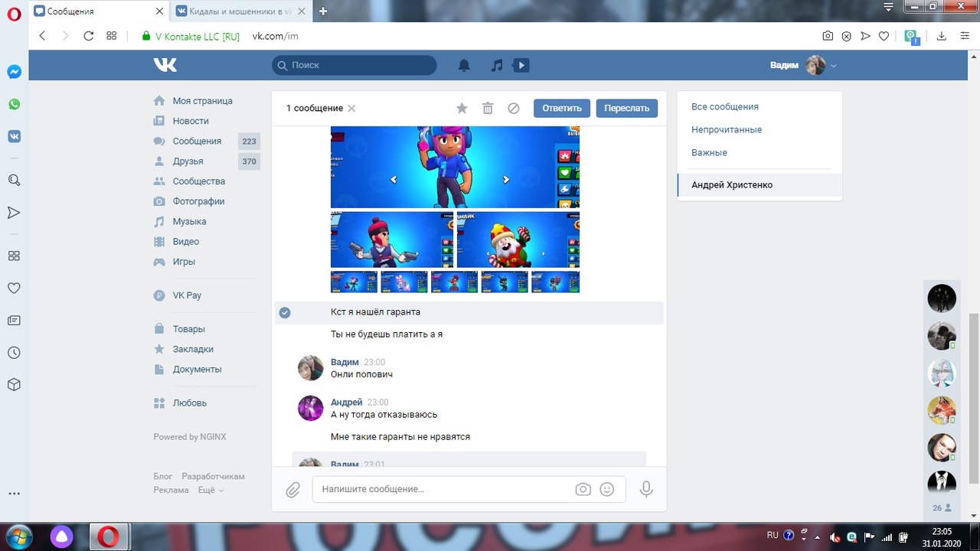Open VK notifications bell
Screen dimensions: 980x551
(x=464, y=66)
